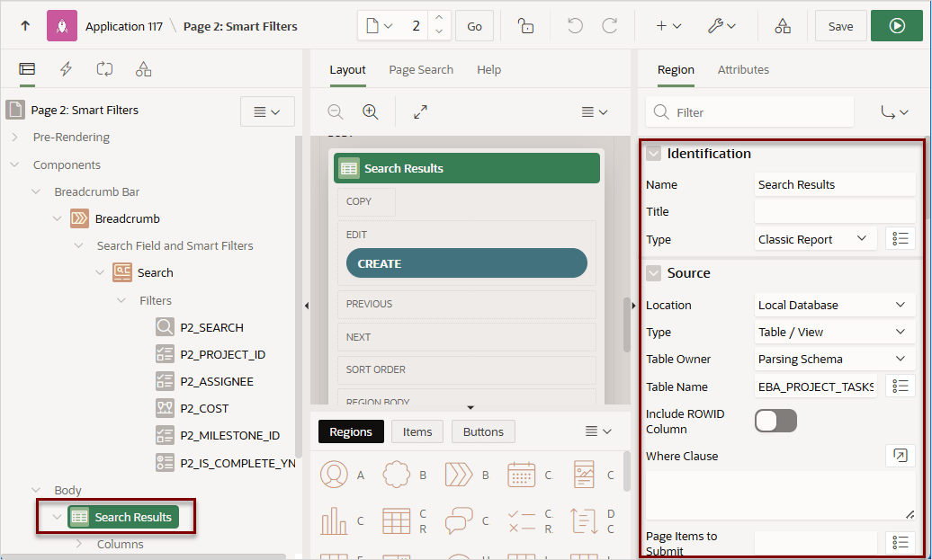Open the Processing tab icon in the left pane

[x=104, y=69]
